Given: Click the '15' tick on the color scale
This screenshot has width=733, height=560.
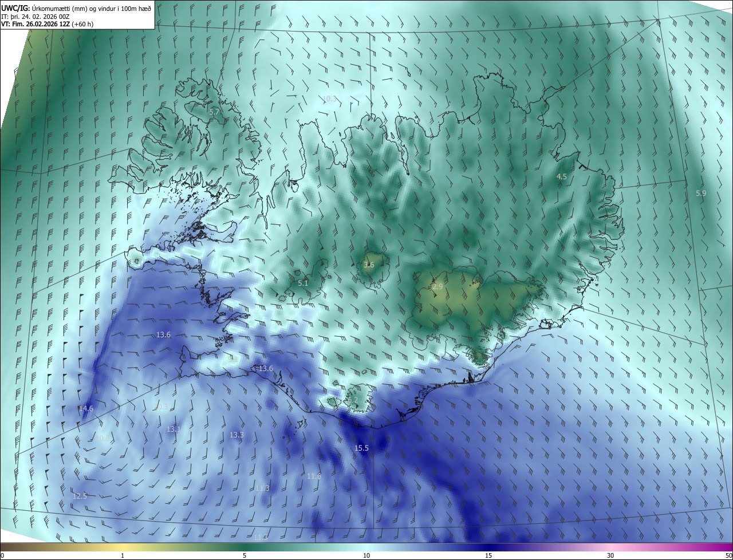Looking at the screenshot, I should [488, 555].
